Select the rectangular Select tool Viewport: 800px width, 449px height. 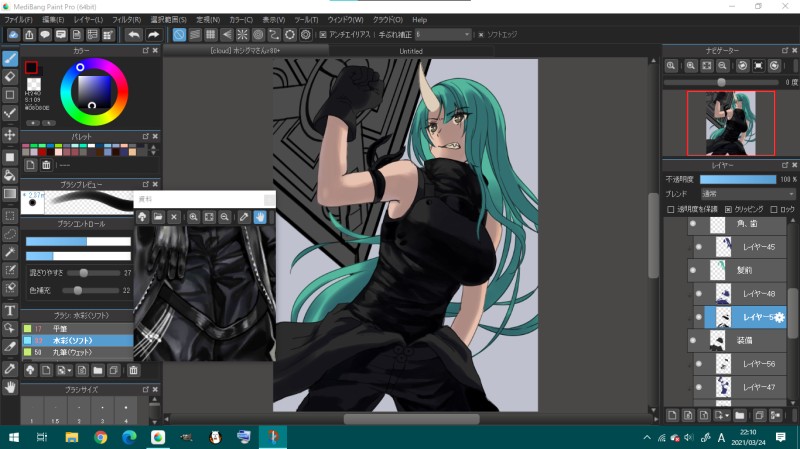pyautogui.click(x=10, y=215)
